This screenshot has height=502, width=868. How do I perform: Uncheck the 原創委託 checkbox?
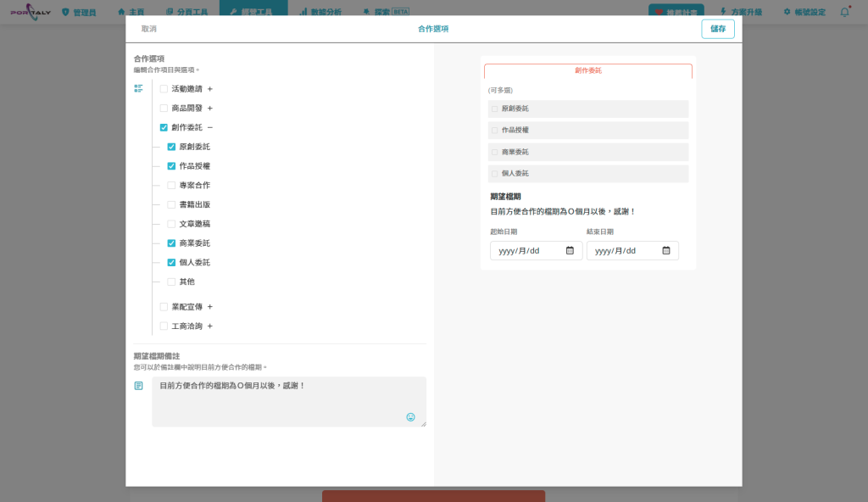tap(171, 147)
